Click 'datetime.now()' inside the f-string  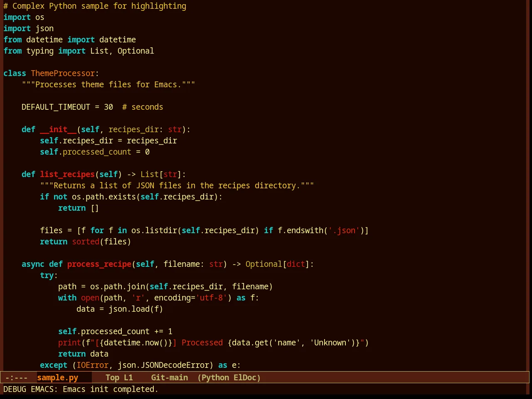pos(136,342)
